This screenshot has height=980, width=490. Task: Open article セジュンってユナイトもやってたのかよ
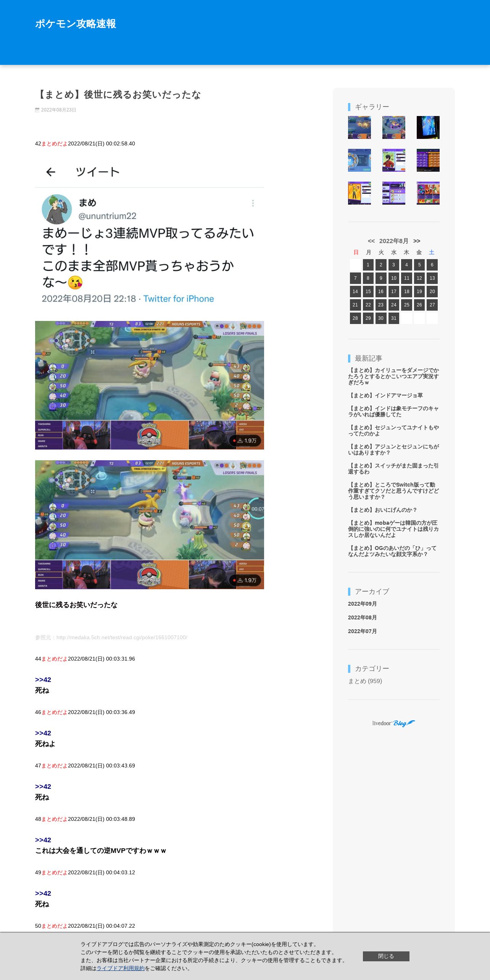pyautogui.click(x=393, y=430)
